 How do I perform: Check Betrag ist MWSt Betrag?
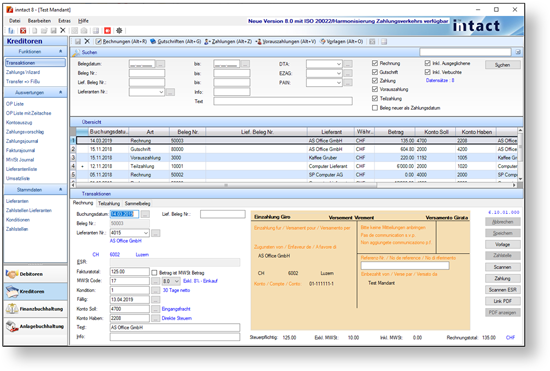tap(154, 272)
